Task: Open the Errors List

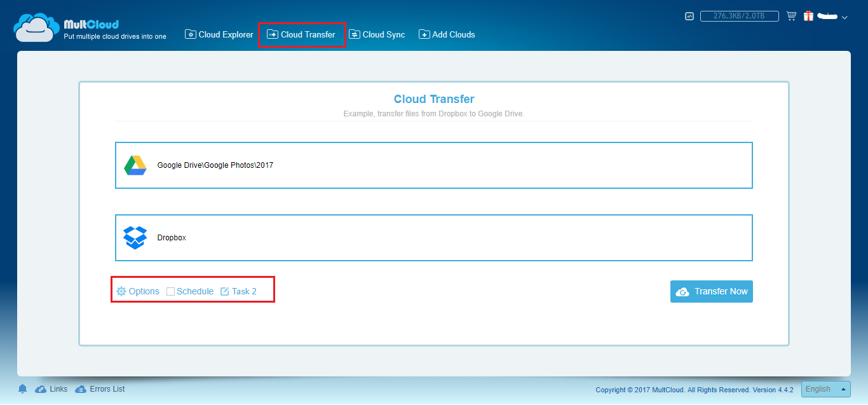Action: [x=107, y=389]
